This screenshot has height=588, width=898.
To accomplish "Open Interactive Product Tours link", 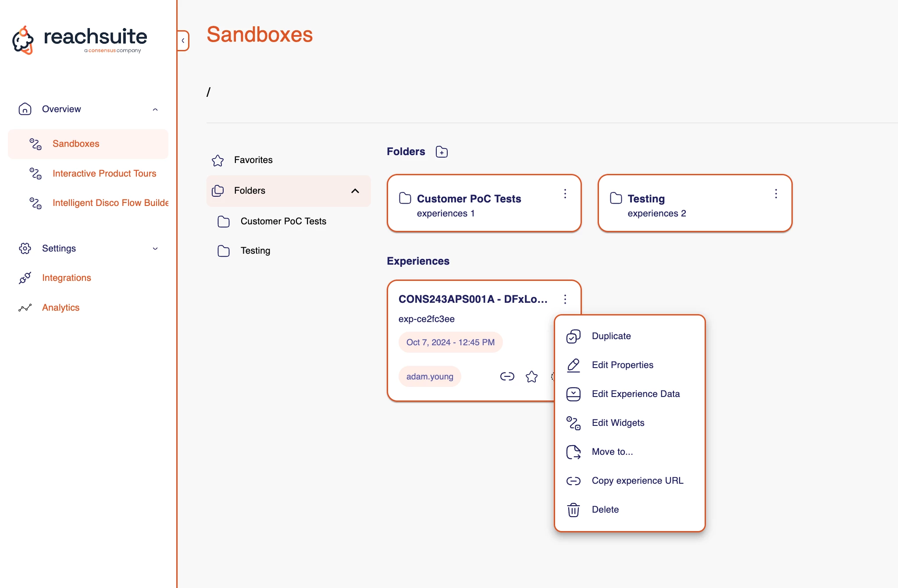I will [x=104, y=174].
